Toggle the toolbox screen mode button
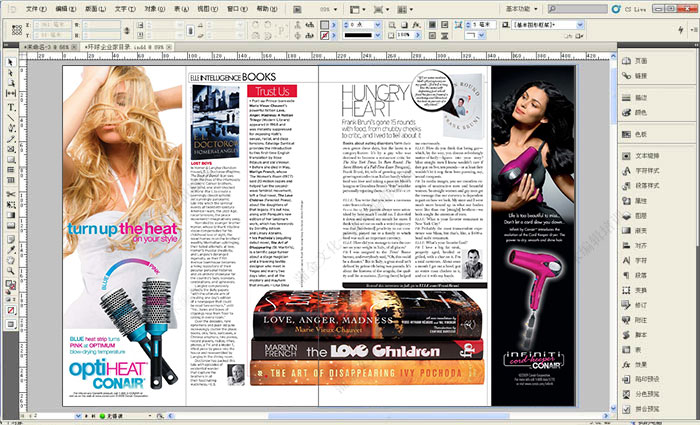The image size is (700, 425). point(11,325)
